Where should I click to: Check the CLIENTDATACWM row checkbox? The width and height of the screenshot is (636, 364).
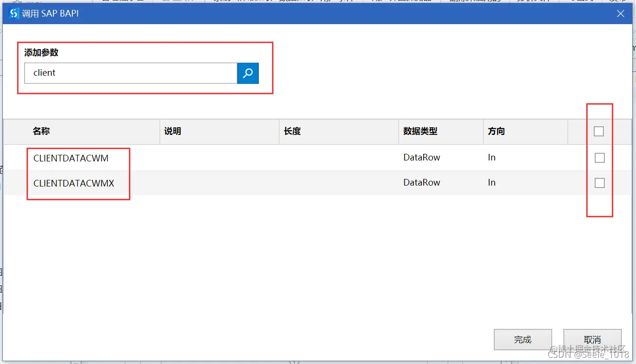click(600, 158)
